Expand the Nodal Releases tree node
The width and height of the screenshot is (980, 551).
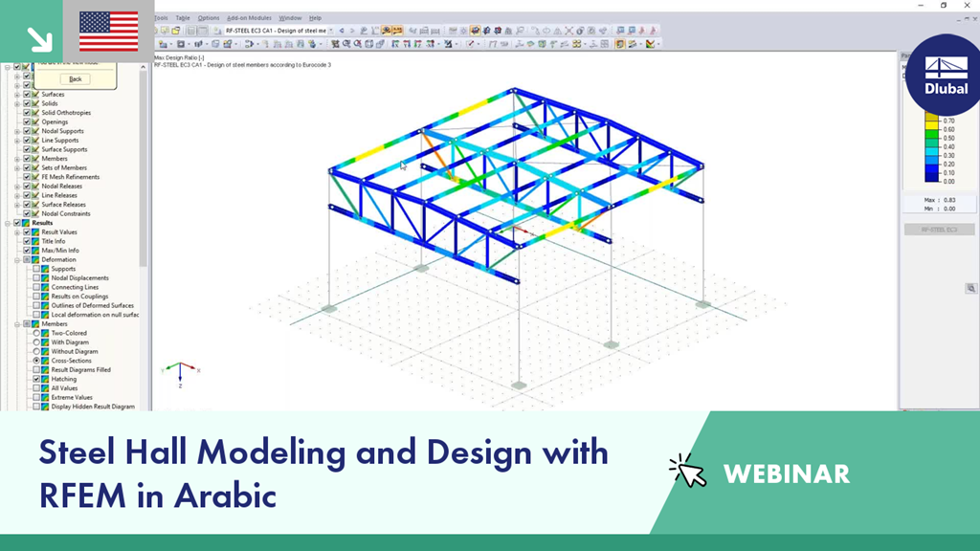(17, 187)
